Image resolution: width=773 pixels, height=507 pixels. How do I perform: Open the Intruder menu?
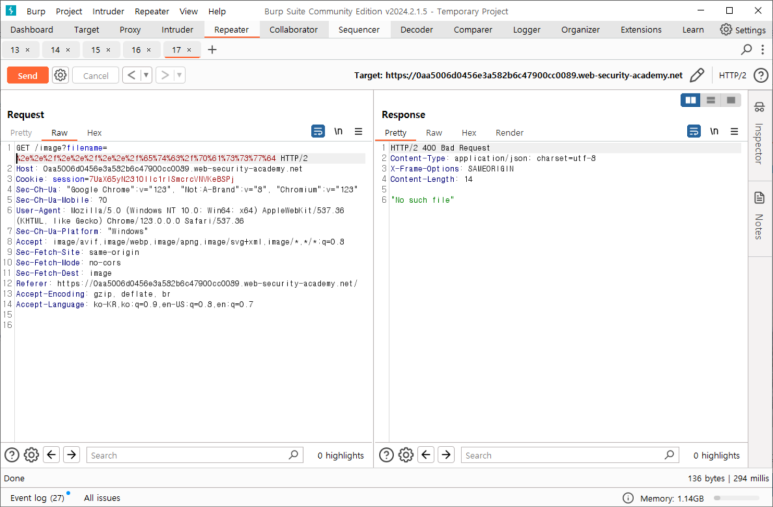tap(108, 11)
